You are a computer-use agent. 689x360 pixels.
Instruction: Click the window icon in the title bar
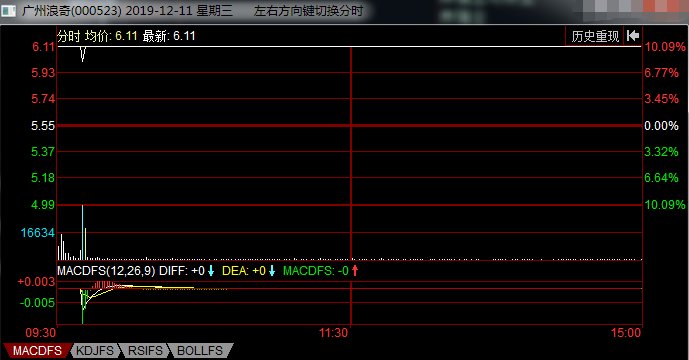click(8, 11)
